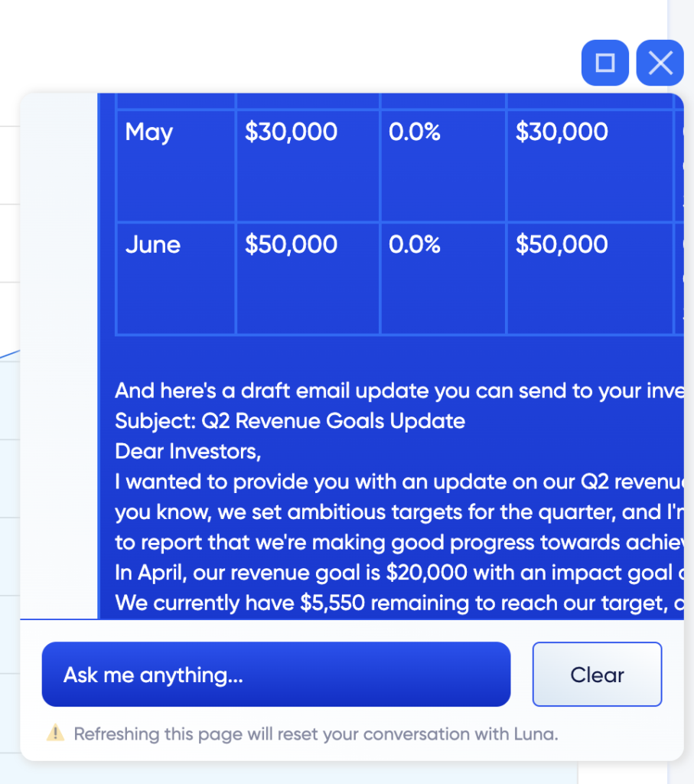Click the Clear button
This screenshot has height=784, width=694.
tap(597, 675)
